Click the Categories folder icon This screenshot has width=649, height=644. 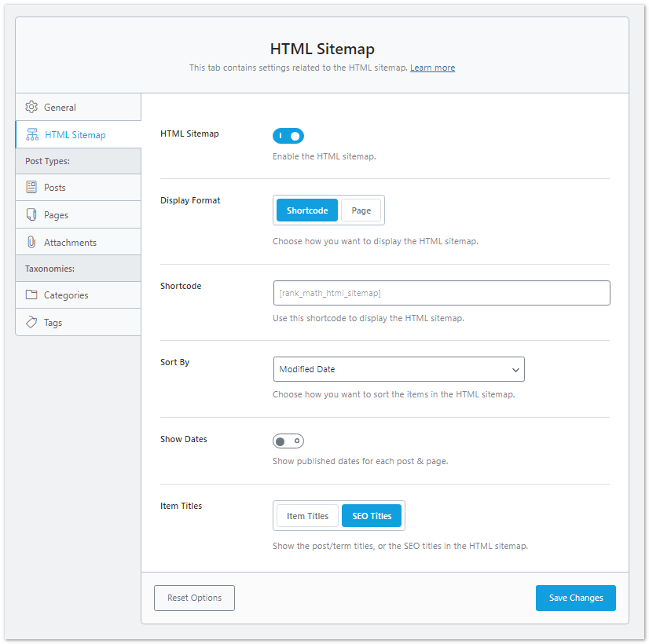click(32, 295)
